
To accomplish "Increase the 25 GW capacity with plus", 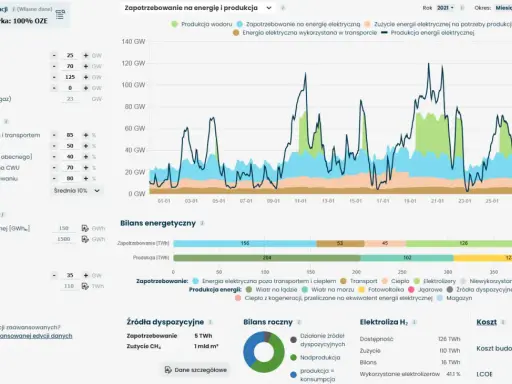I will 86,55.
